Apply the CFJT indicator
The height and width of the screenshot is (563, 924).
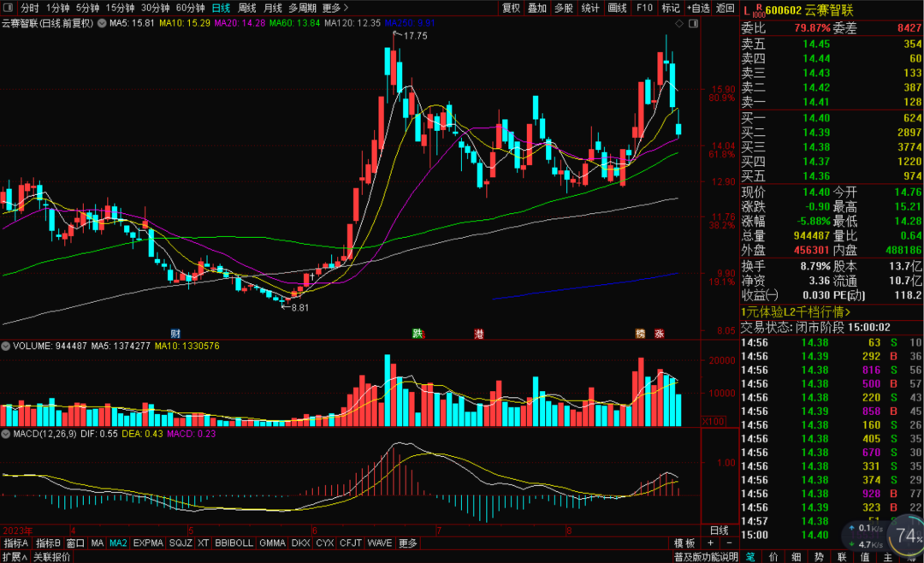point(351,543)
